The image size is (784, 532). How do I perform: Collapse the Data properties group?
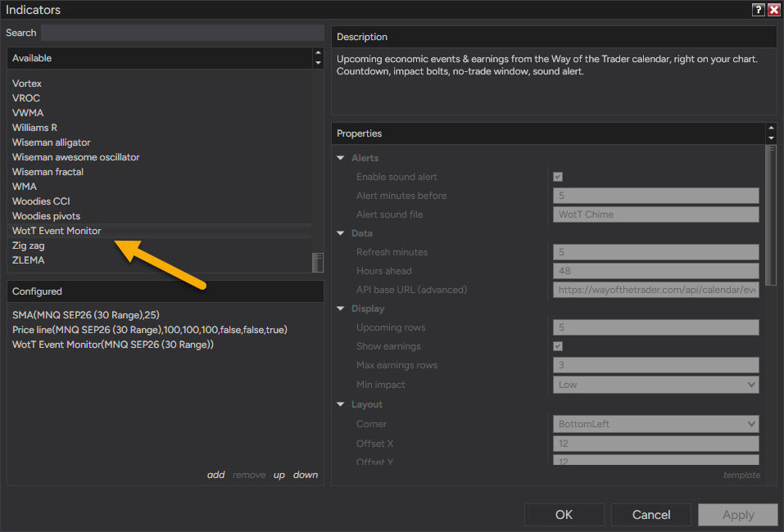click(341, 233)
